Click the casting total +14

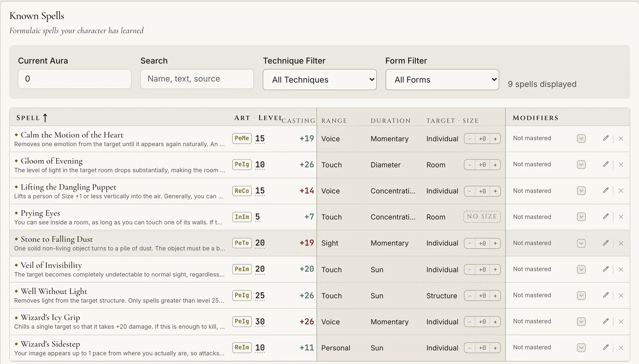pyautogui.click(x=307, y=191)
